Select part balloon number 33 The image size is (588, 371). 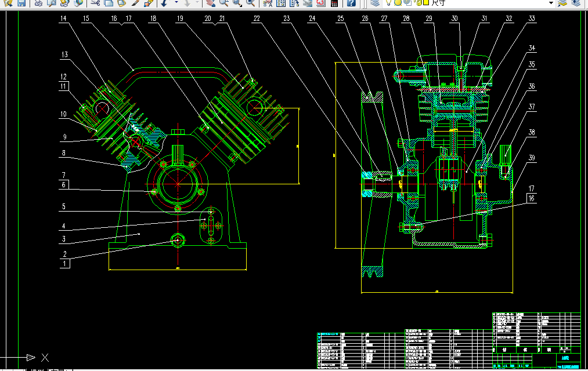(x=531, y=19)
